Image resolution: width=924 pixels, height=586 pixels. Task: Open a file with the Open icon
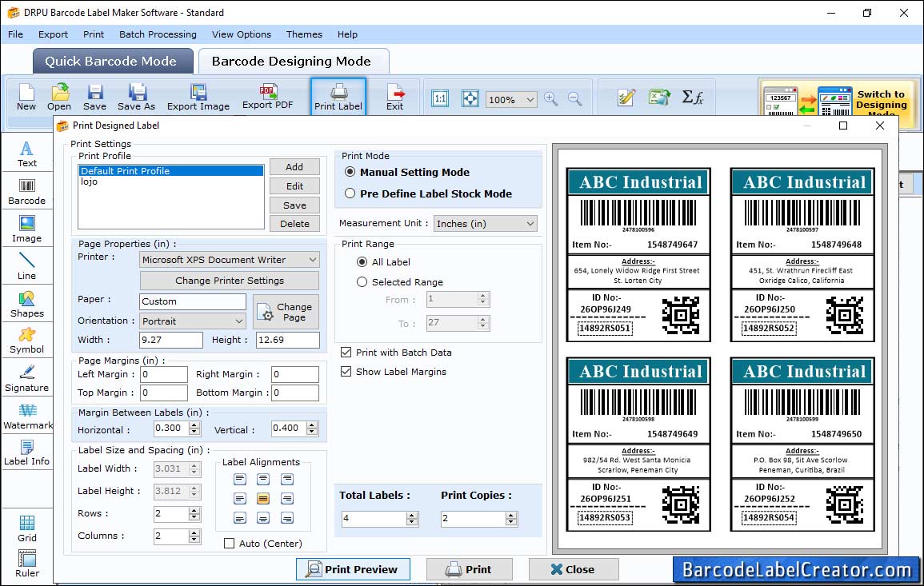click(x=59, y=98)
